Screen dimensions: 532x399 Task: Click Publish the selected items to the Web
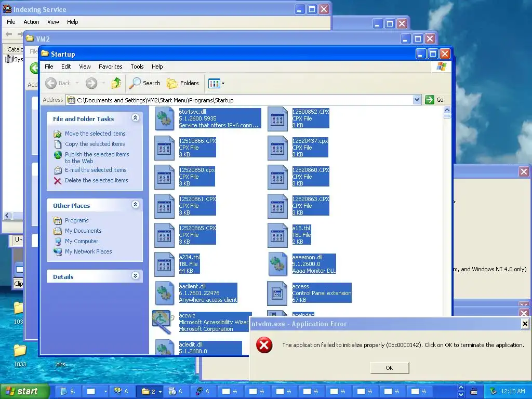pyautogui.click(x=97, y=157)
